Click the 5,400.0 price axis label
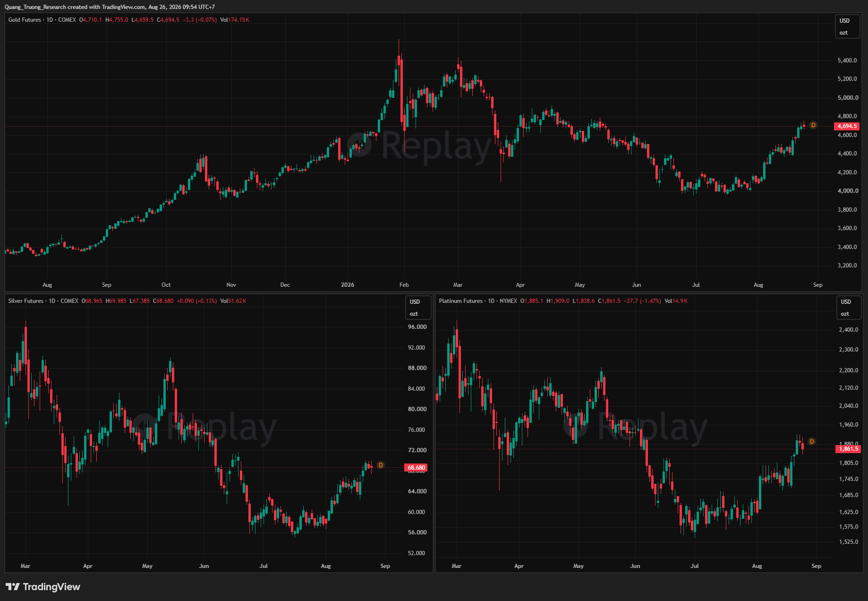Image resolution: width=868 pixels, height=601 pixels. [847, 60]
